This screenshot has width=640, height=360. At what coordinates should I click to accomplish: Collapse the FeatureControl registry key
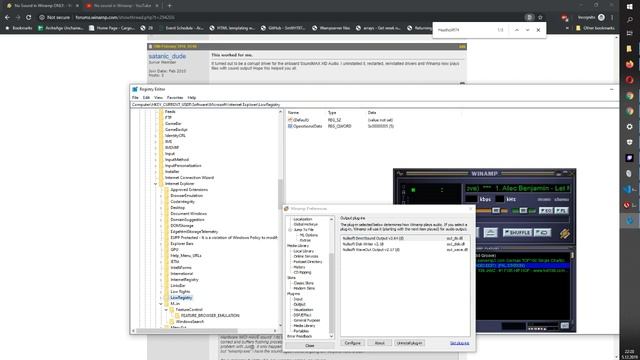(166, 310)
